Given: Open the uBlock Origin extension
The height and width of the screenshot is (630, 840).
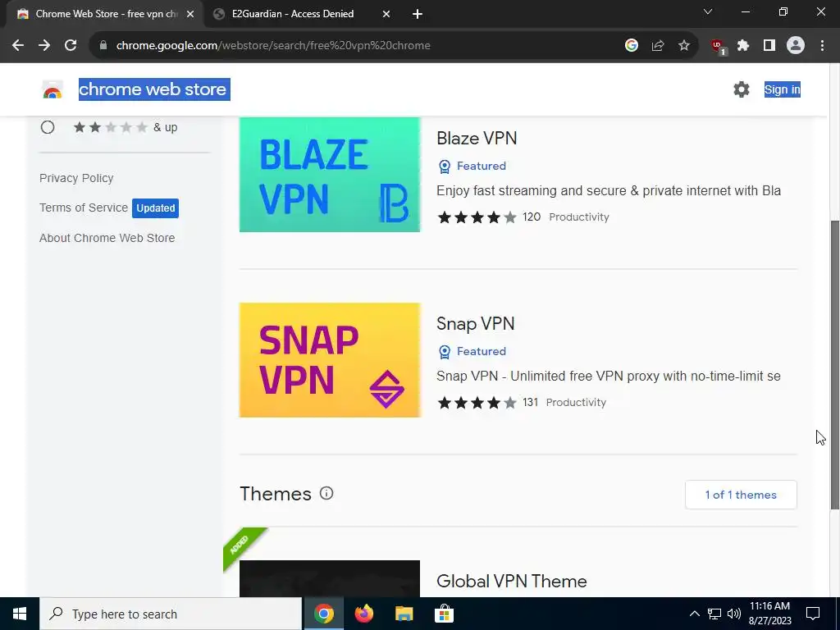Looking at the screenshot, I should pyautogui.click(x=718, y=46).
